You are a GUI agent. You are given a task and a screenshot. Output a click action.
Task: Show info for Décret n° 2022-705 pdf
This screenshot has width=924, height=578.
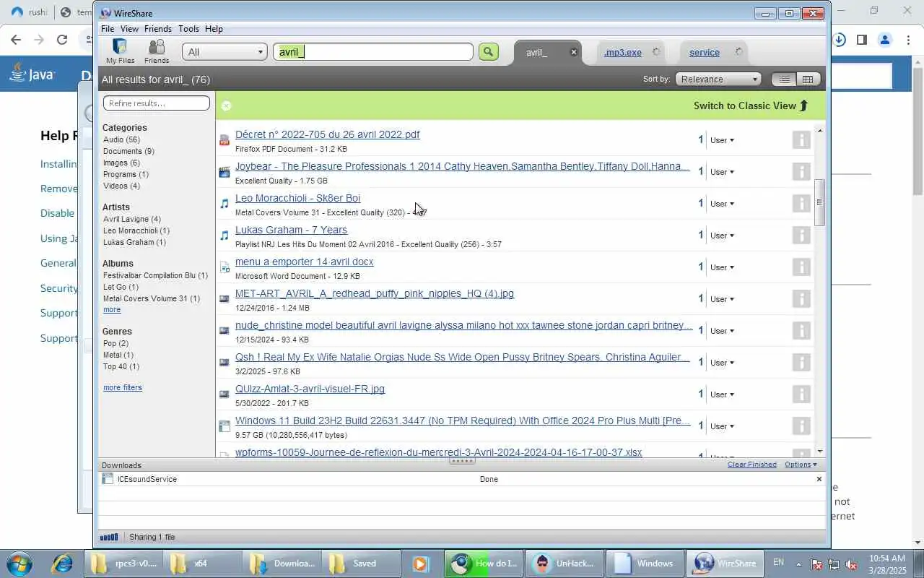(801, 139)
